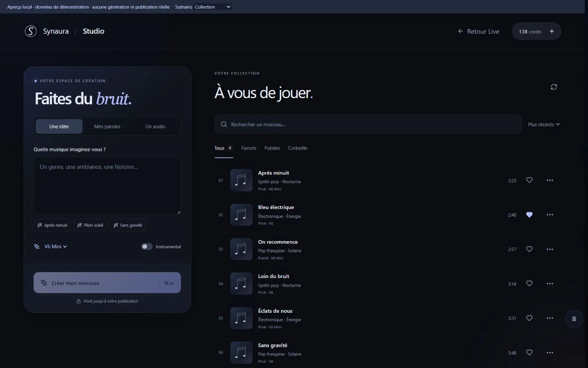Open more options for Sans gravité track
Viewport: 588px width, 368px height.
(550, 353)
